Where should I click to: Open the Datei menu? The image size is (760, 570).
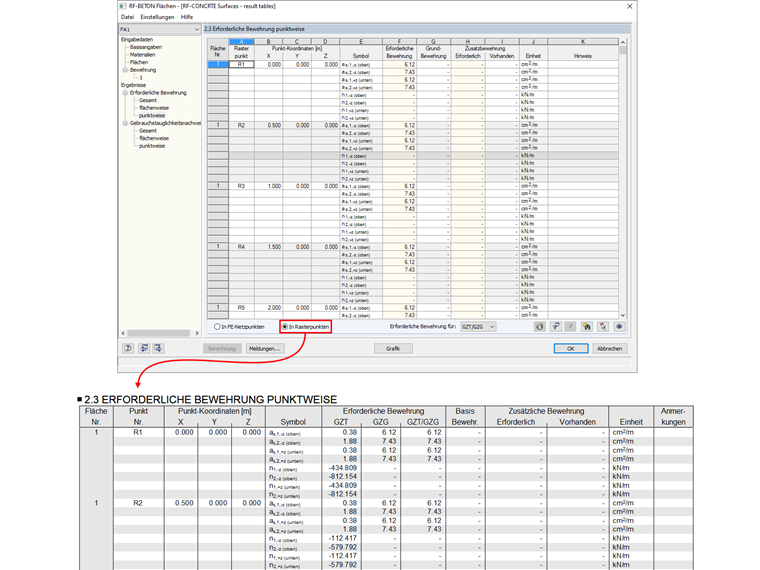tap(127, 17)
